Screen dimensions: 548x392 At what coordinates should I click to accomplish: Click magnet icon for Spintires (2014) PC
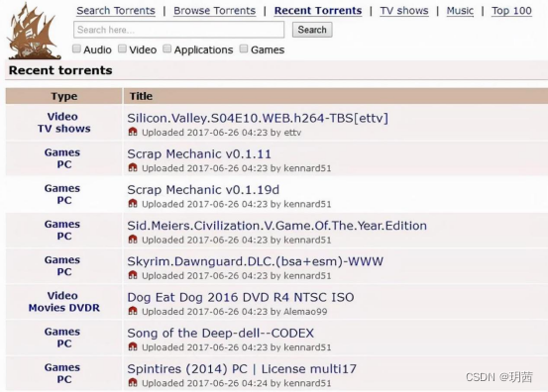133,382
